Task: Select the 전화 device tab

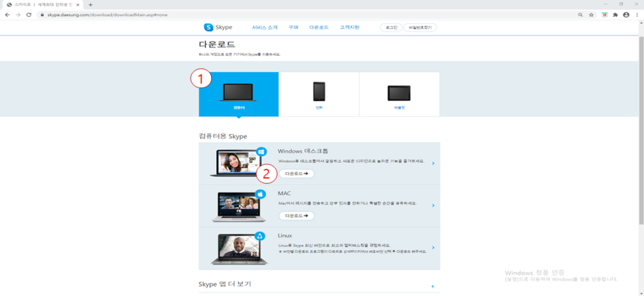Action: (x=319, y=94)
